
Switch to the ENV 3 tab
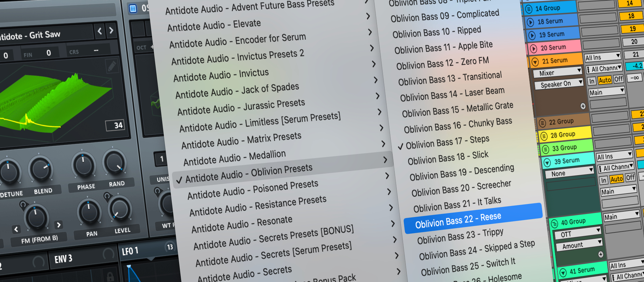click(x=63, y=259)
